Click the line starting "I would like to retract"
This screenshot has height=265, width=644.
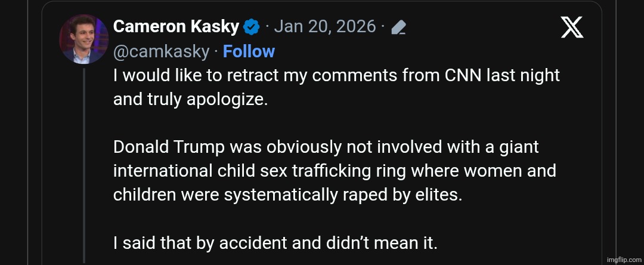tap(336, 76)
